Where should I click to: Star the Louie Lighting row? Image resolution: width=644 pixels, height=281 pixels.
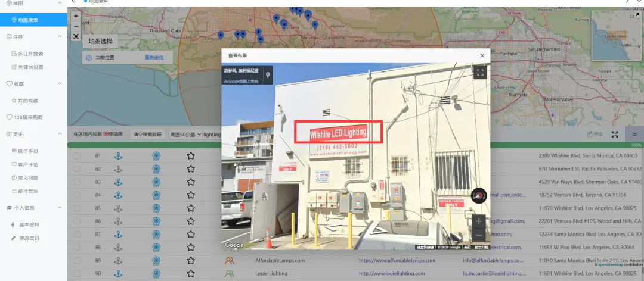click(191, 274)
